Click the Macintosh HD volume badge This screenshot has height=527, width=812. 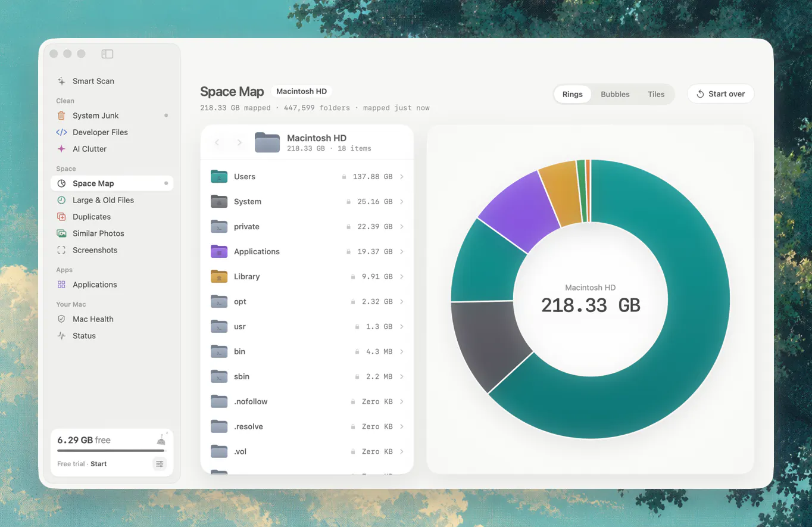coord(302,92)
